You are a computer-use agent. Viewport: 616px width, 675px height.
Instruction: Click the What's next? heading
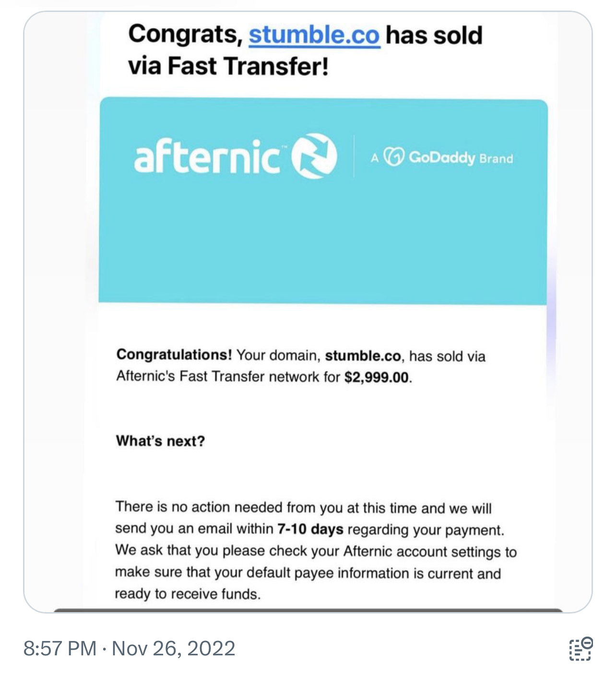tap(160, 441)
